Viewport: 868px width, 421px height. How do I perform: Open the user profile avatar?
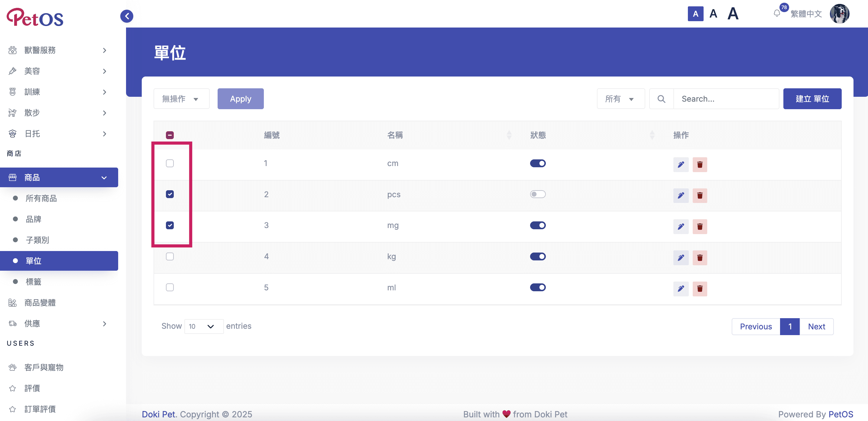[x=839, y=14]
